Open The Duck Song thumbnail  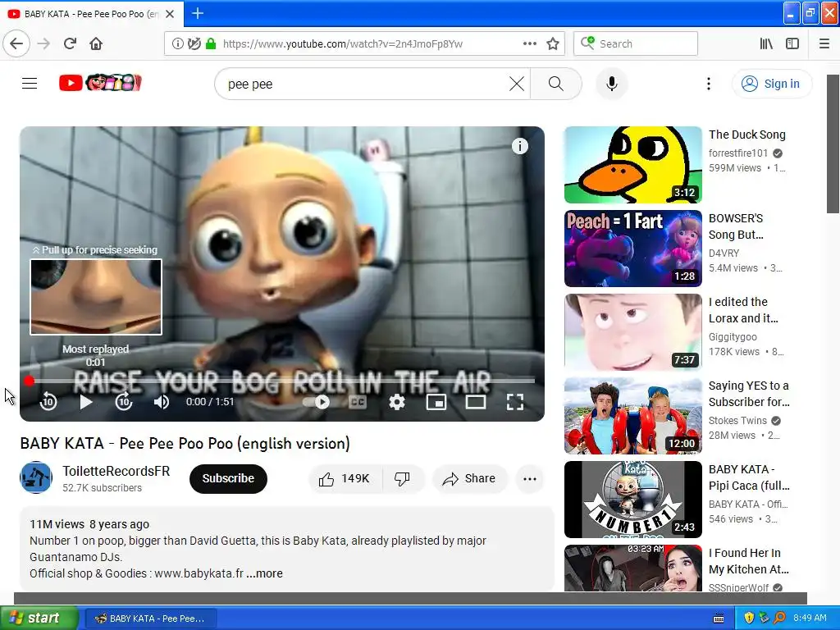[x=632, y=165]
